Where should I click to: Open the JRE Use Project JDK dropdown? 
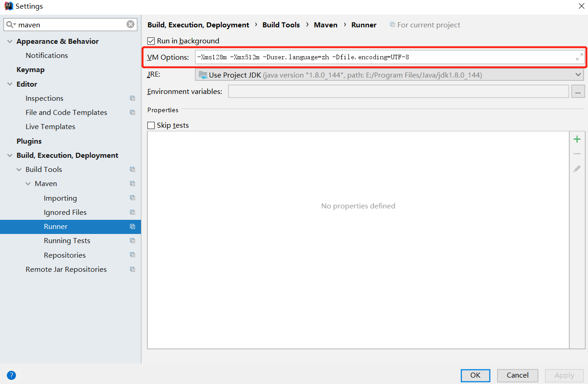click(390, 75)
